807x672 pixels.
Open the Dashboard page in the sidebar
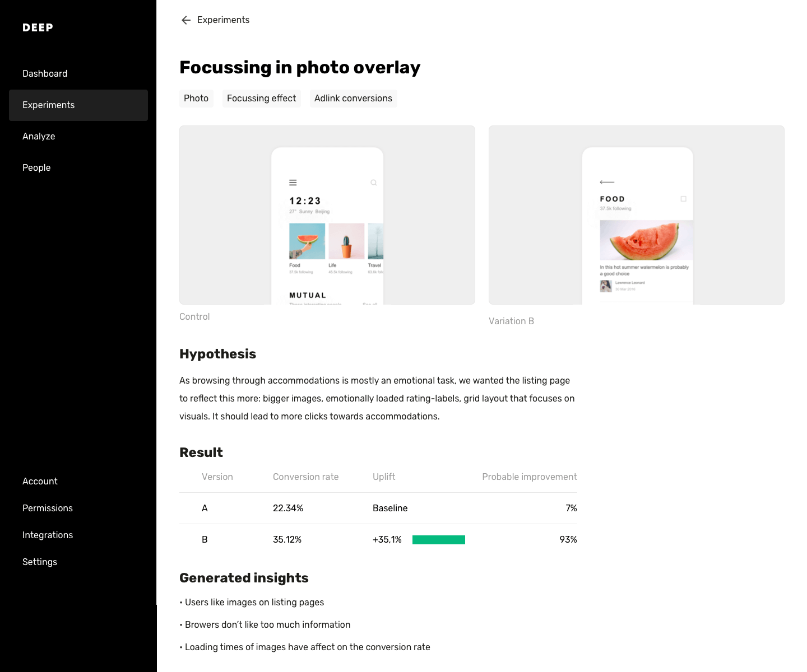45,74
